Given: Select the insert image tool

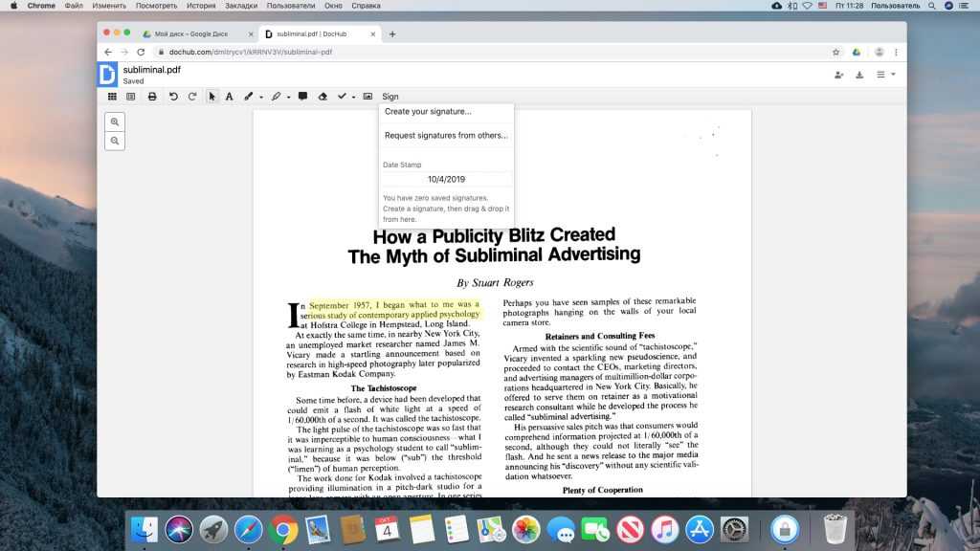Looking at the screenshot, I should tap(367, 97).
